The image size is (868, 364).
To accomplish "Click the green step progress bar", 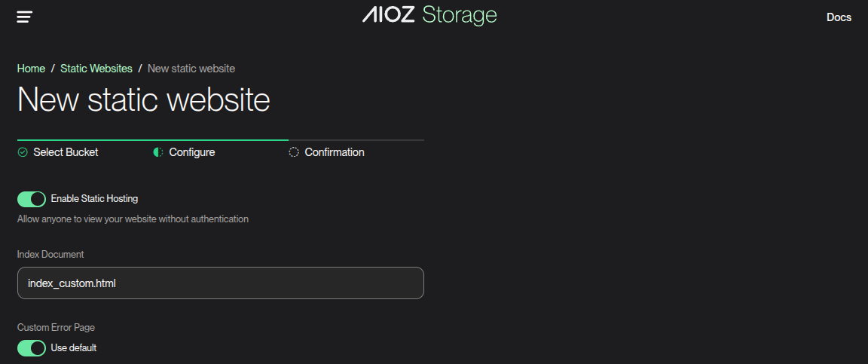I will coord(152,140).
